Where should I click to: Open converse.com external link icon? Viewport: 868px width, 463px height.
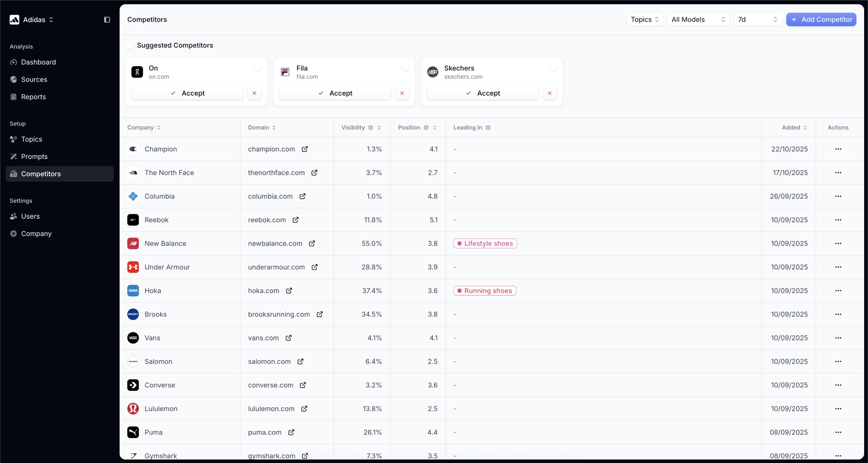click(303, 385)
